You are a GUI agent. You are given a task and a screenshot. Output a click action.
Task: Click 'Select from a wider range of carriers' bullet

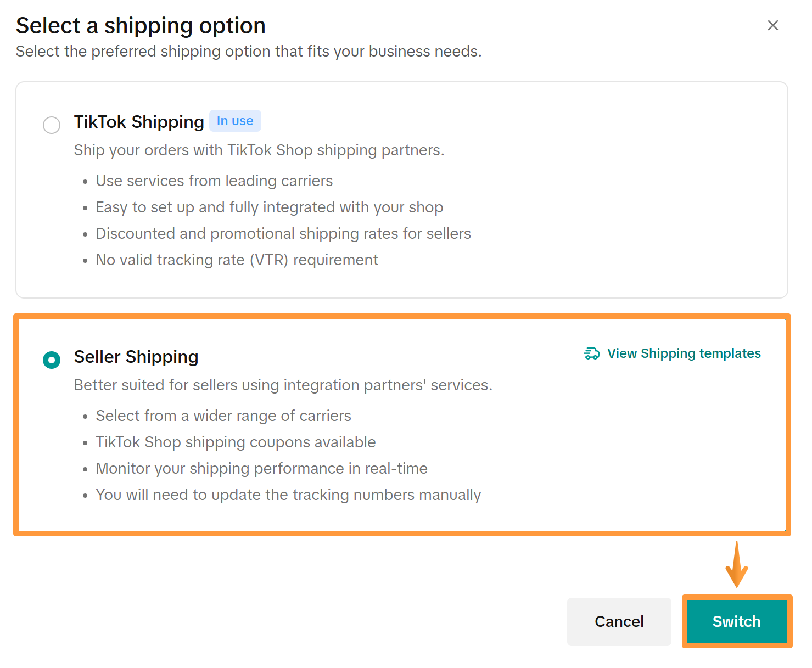pos(223,416)
